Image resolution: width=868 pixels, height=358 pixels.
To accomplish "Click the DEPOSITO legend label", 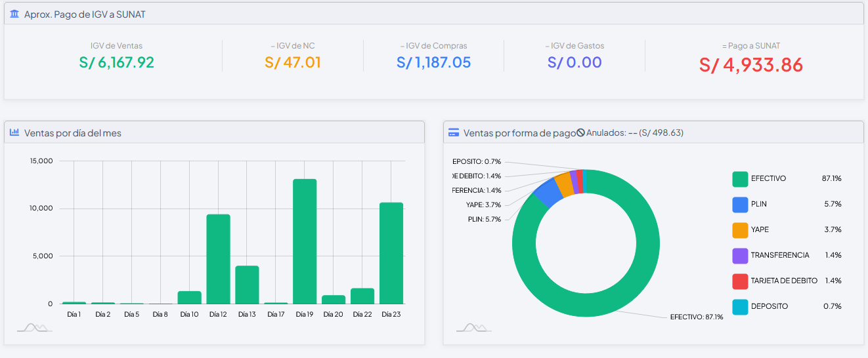I will [x=770, y=306].
